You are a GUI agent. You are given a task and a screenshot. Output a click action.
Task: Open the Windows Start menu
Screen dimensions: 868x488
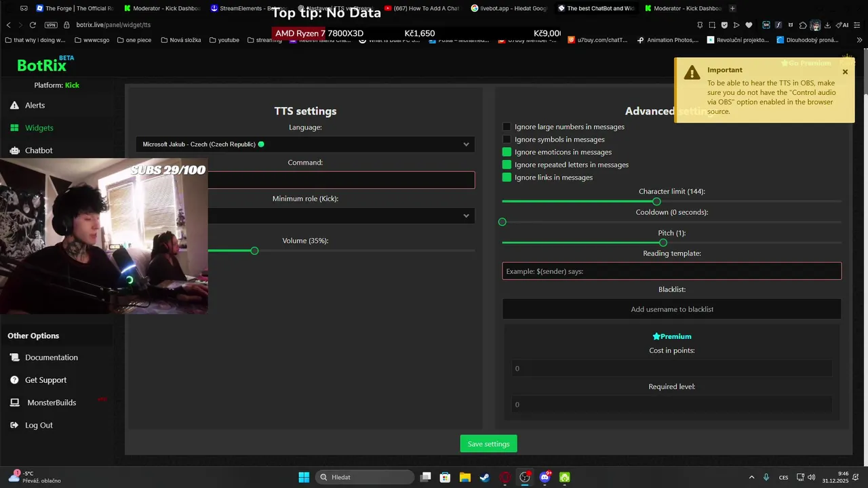304,477
